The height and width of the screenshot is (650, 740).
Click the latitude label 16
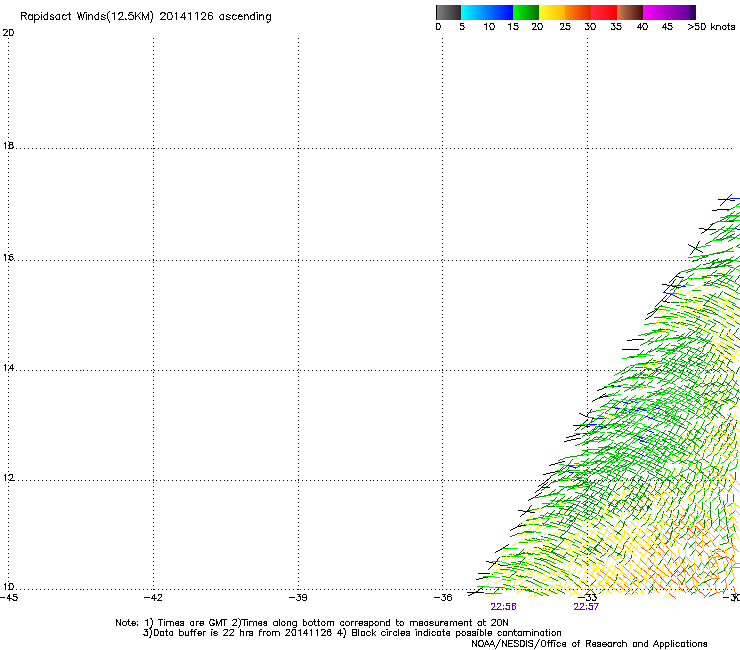[8, 258]
